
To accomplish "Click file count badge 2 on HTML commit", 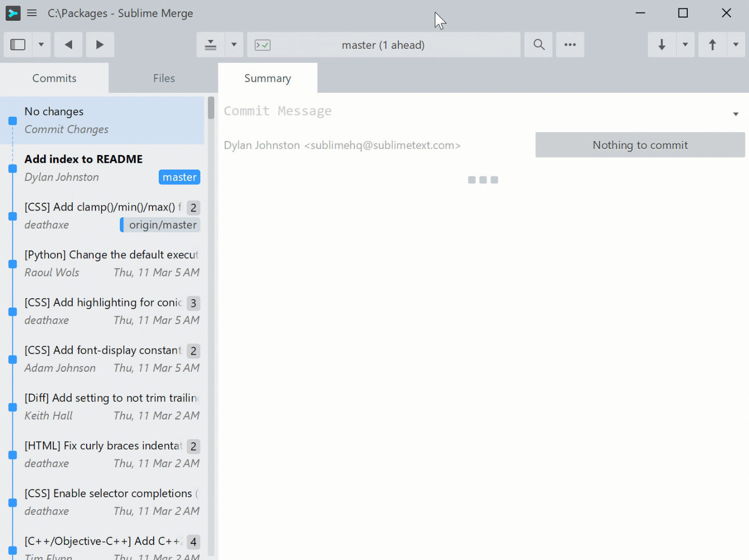I will click(x=193, y=446).
